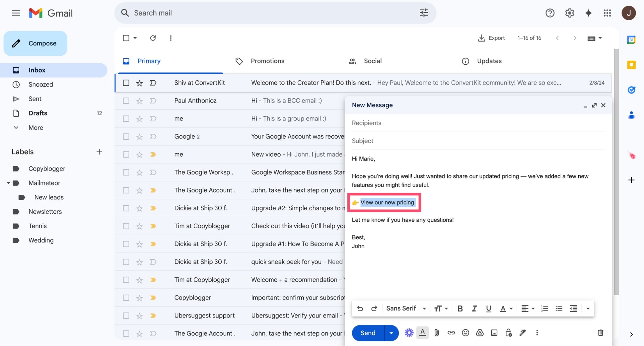Select the Paul Anthonioz email checkbox
This screenshot has height=346, width=644.
(126, 101)
